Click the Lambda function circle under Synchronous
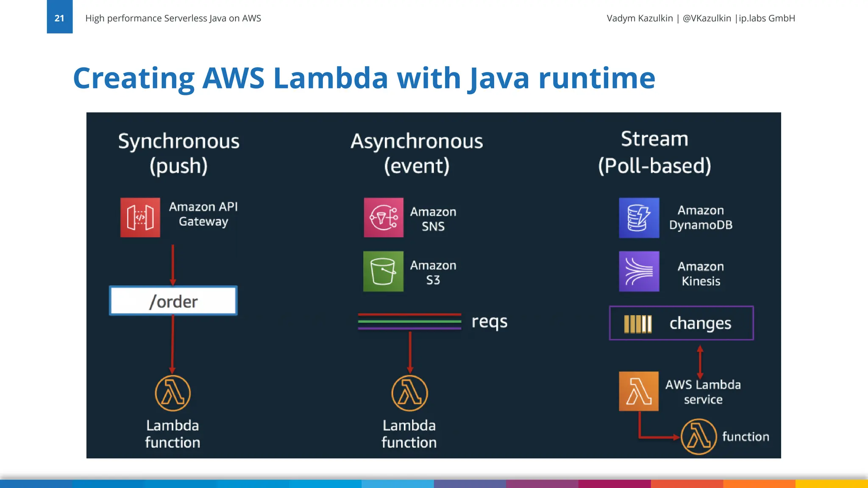The height and width of the screenshot is (488, 868). 172,393
